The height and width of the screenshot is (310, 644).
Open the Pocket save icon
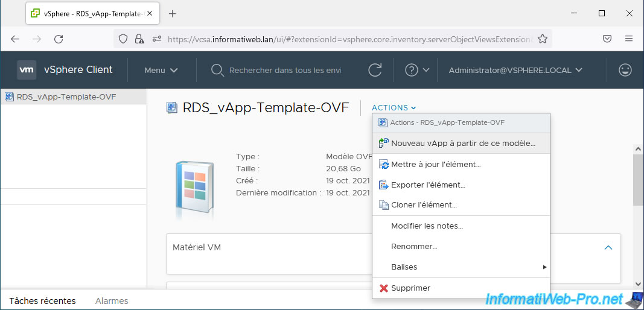607,39
